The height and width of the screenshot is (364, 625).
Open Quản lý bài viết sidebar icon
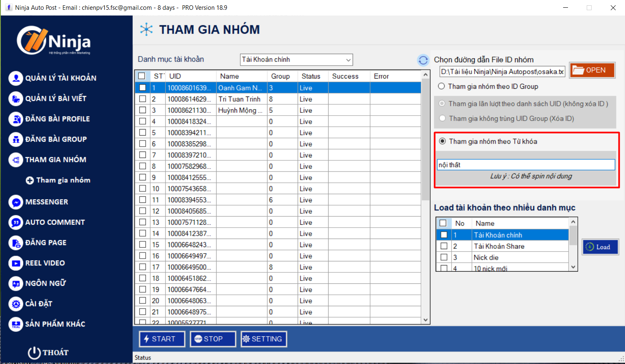(x=15, y=98)
